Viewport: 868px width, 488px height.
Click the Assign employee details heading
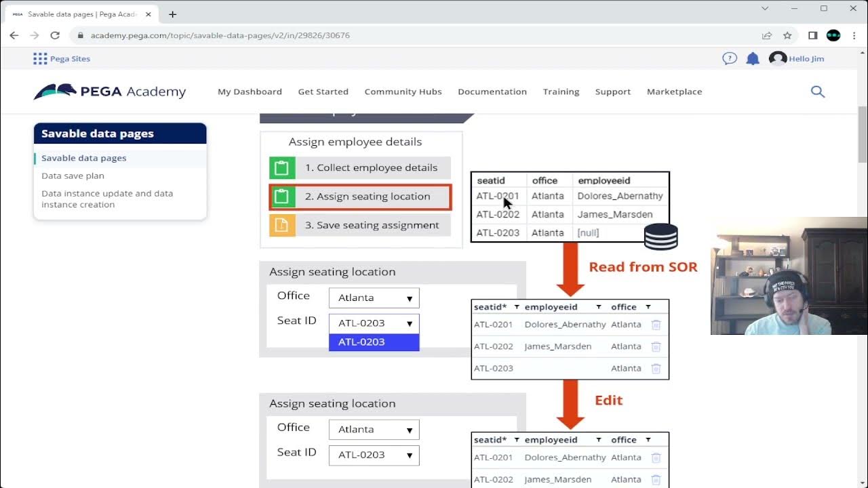[355, 142]
